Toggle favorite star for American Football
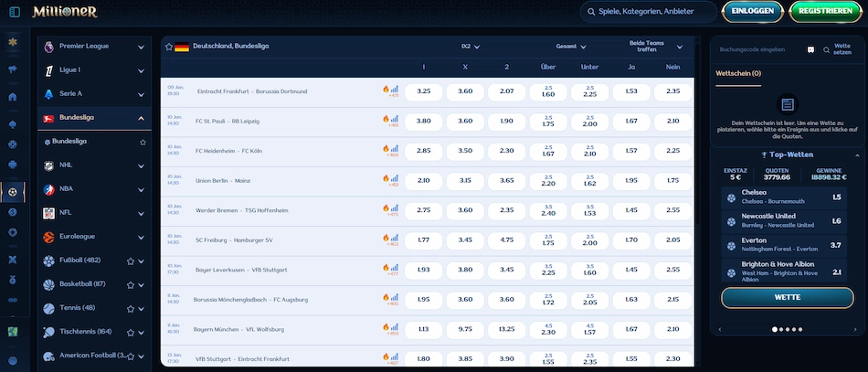 [131, 356]
